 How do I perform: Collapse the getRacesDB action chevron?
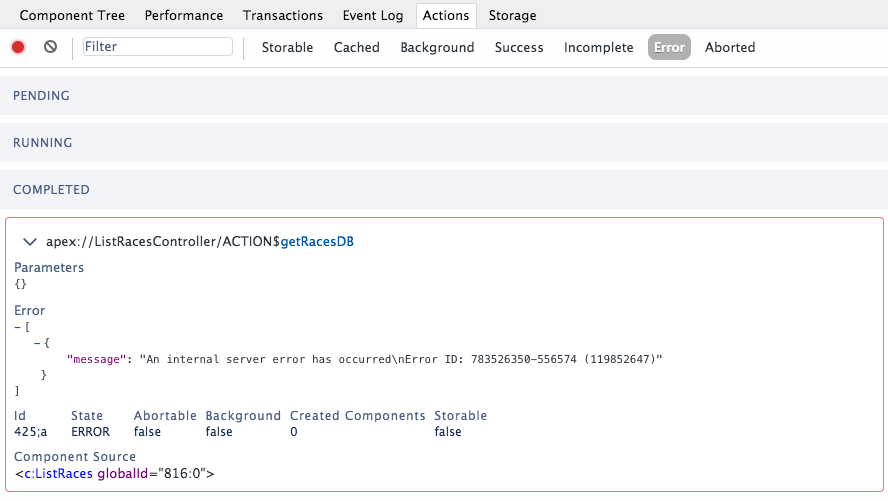30,242
